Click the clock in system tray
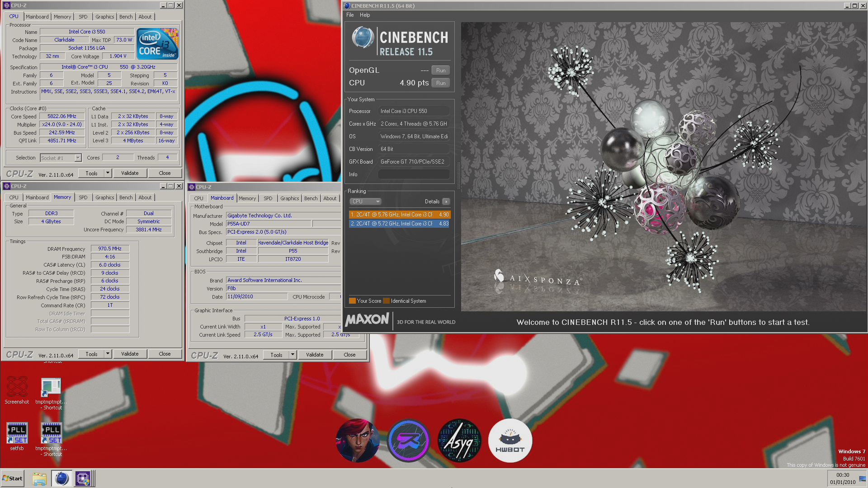 click(x=843, y=479)
